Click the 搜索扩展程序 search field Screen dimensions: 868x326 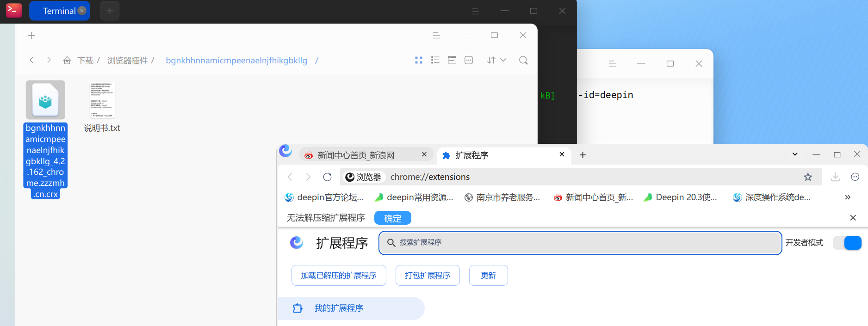click(x=580, y=243)
